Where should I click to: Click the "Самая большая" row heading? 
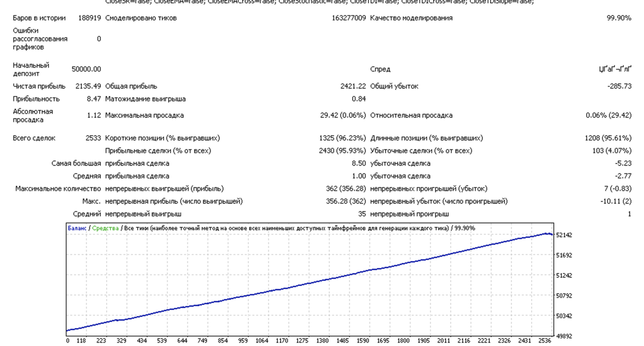(x=76, y=163)
